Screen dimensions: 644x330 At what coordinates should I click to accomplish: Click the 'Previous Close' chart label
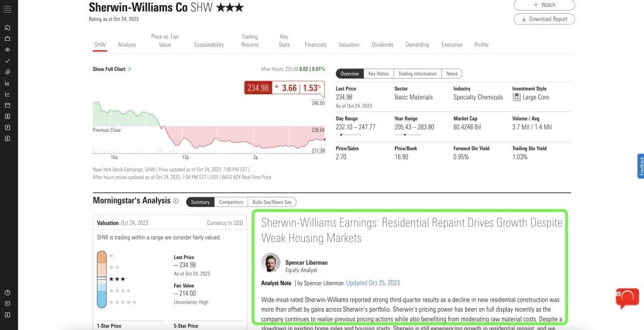coord(107,129)
